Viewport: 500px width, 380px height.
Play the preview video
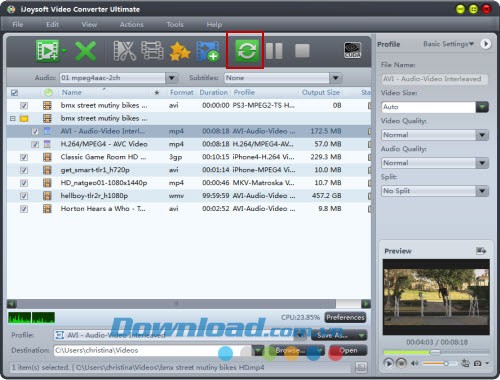(x=388, y=363)
